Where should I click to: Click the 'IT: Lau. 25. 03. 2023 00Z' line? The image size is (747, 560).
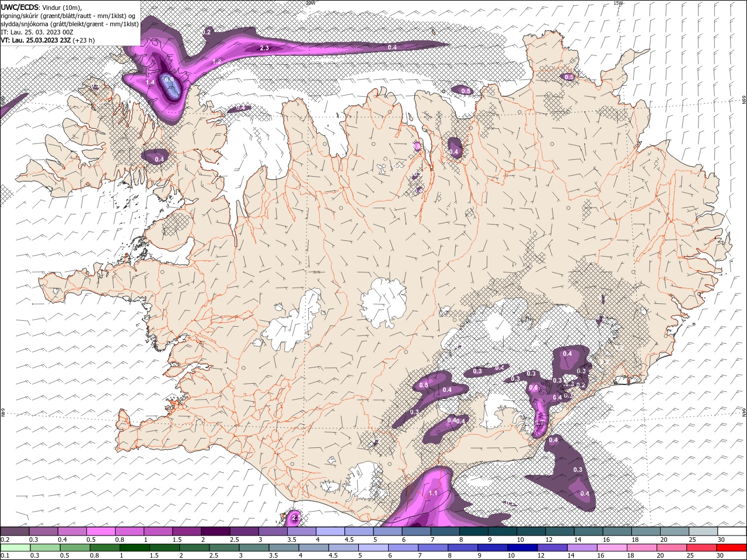[37, 32]
